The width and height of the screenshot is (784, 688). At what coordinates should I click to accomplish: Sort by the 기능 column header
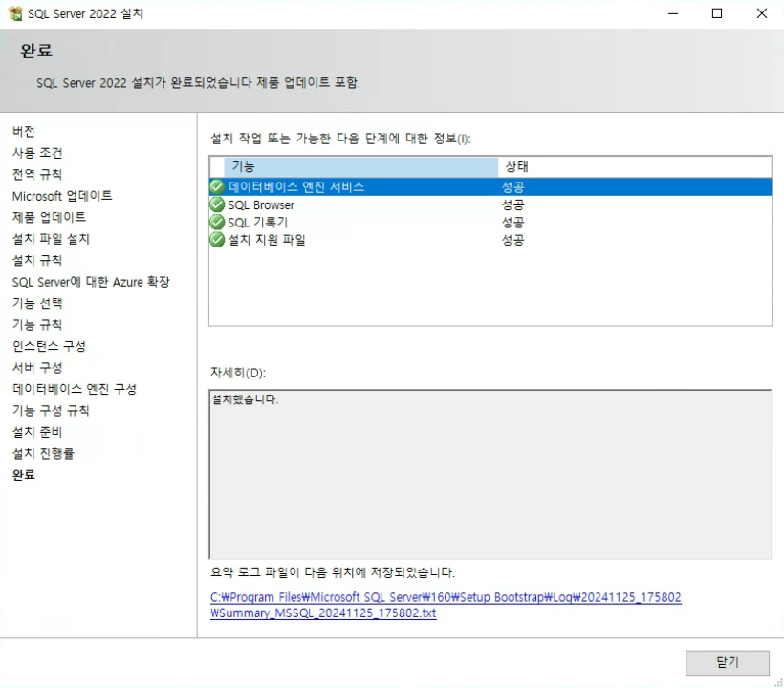pyautogui.click(x=361, y=167)
